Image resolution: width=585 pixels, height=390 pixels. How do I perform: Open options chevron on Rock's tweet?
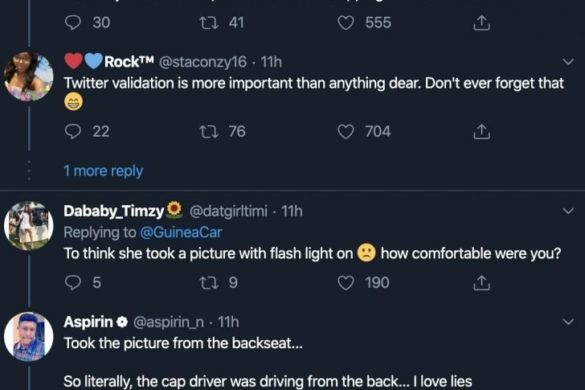pos(568,62)
